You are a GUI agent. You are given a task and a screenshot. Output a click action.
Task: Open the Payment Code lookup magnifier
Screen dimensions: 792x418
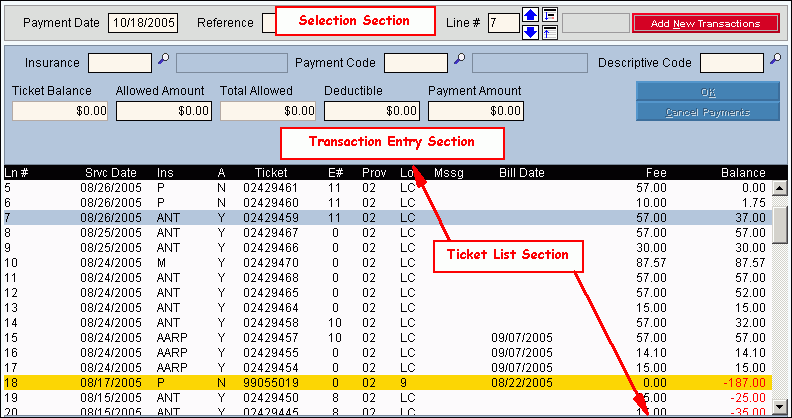pos(459,63)
